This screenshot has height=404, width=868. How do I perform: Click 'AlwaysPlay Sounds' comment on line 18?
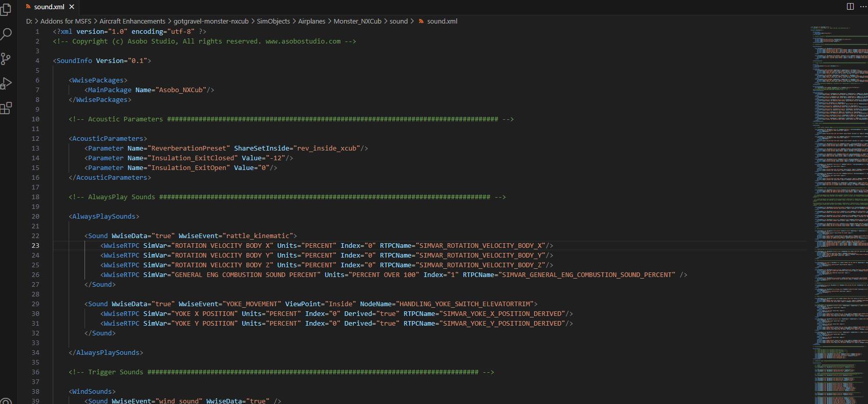click(x=121, y=197)
